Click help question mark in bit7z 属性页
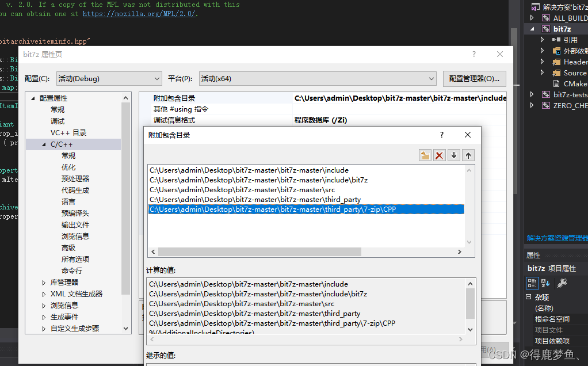This screenshot has width=588, height=366. coord(474,54)
